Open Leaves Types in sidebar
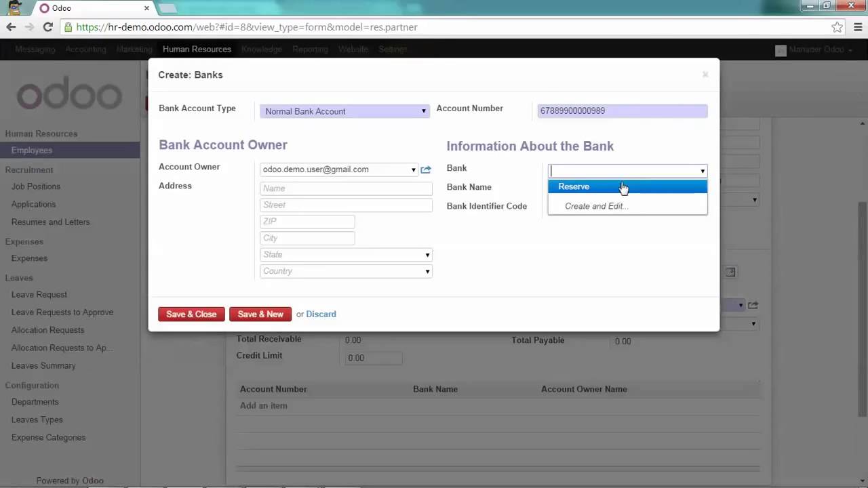The image size is (868, 488). 37,420
